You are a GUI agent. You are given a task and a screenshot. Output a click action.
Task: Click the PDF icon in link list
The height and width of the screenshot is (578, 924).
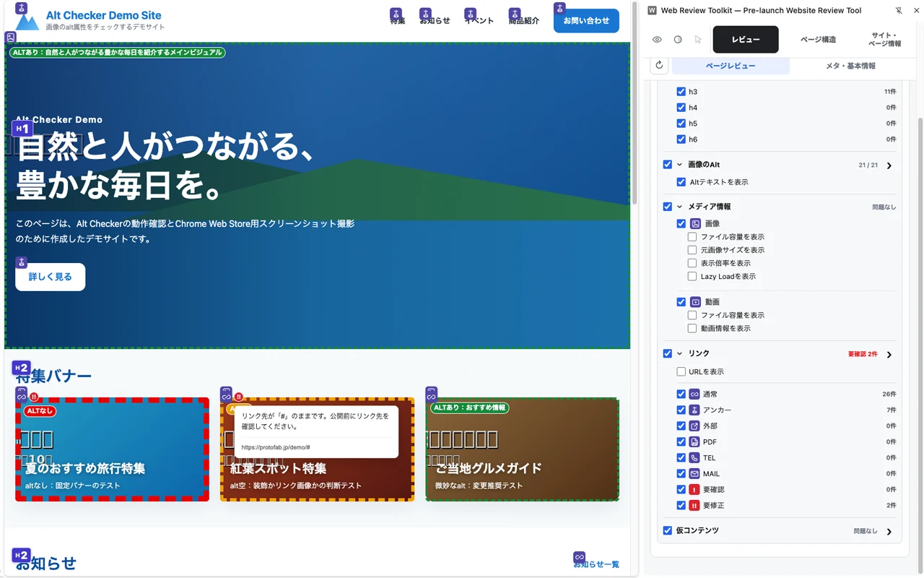point(694,442)
